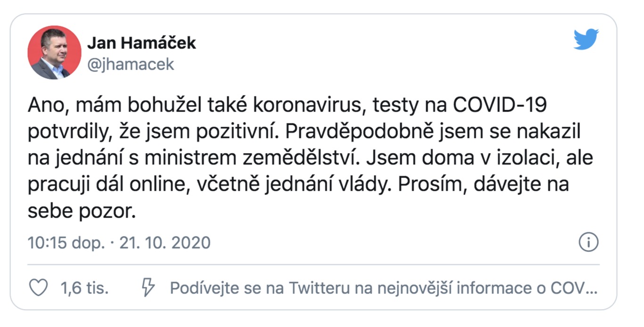Click the like count "1,6 tis."
Screen dimensions: 644x327
pyautogui.click(x=85, y=288)
